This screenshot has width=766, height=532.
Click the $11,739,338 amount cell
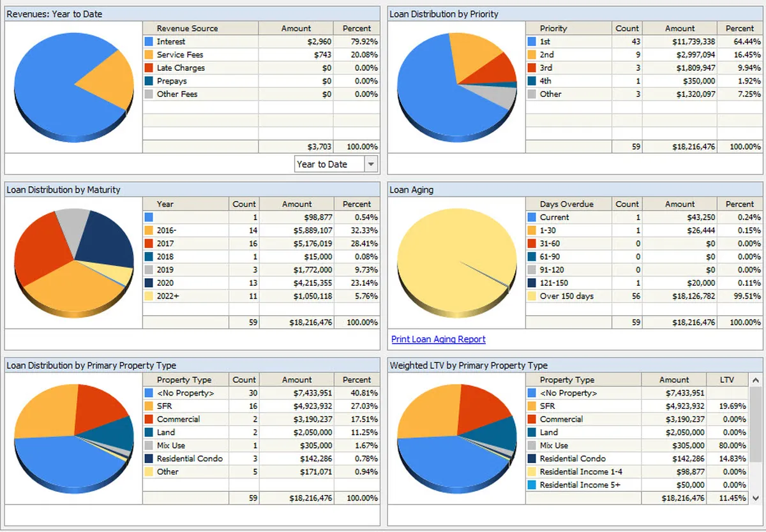click(679, 41)
